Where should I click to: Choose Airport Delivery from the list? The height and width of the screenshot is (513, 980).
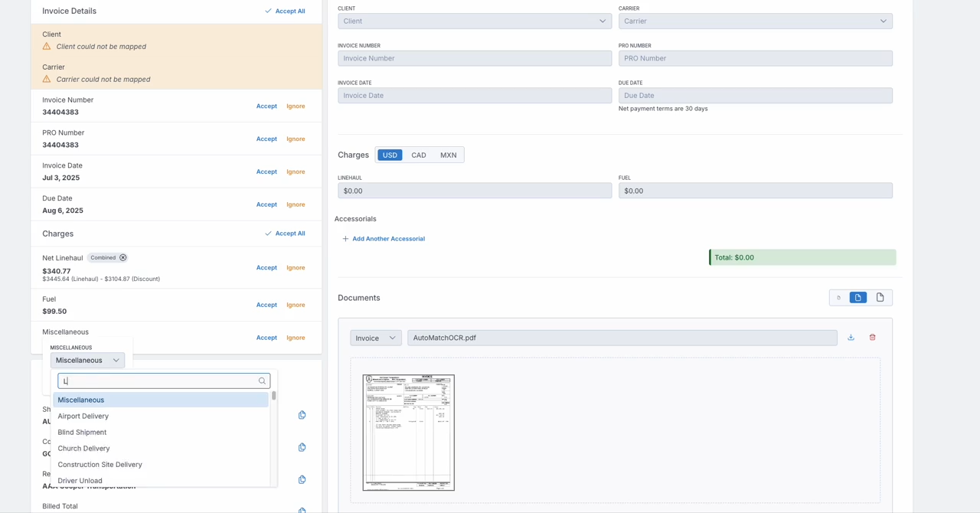[x=161, y=416]
